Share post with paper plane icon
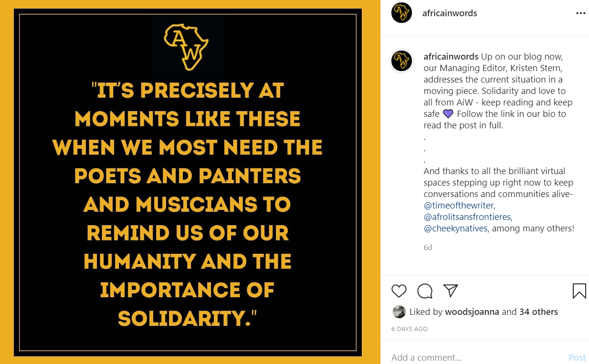The width and height of the screenshot is (589, 364). (x=450, y=291)
